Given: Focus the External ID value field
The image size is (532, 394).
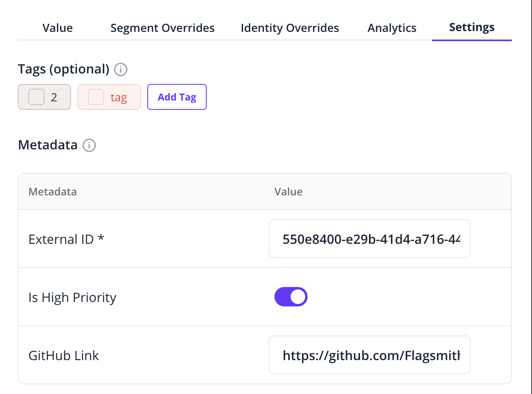Looking at the screenshot, I should tap(370, 239).
